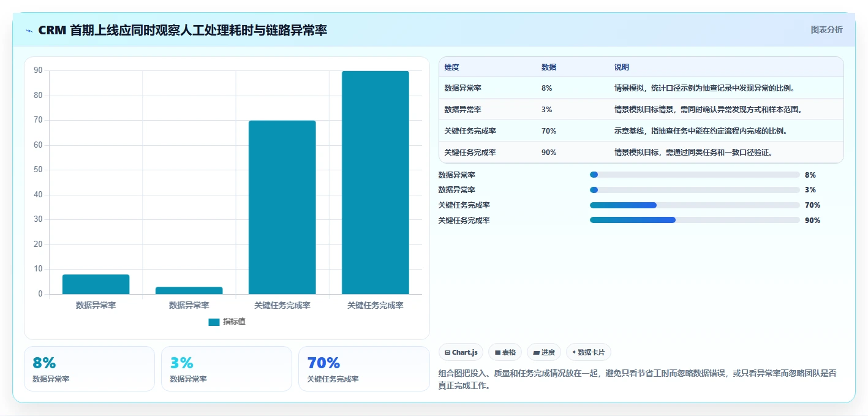This screenshot has width=868, height=416.
Task: Open the 3% 数据异常率 summary card
Action: coord(227,369)
